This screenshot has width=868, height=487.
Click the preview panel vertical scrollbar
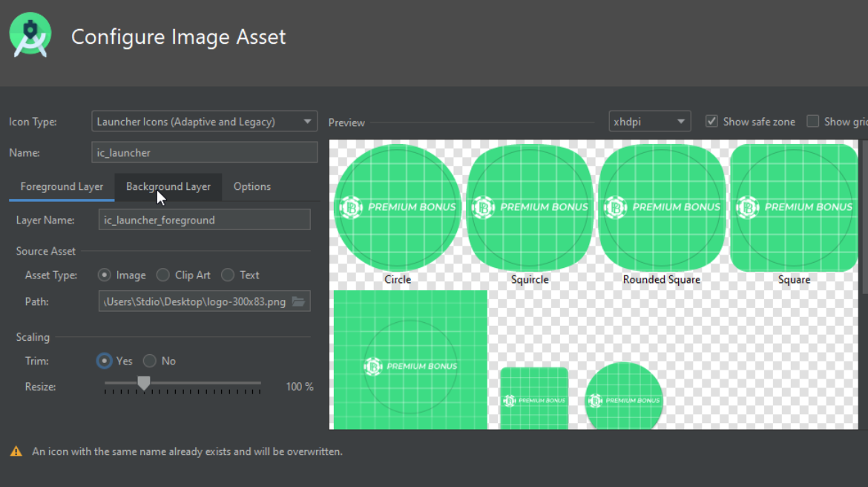coord(864,216)
